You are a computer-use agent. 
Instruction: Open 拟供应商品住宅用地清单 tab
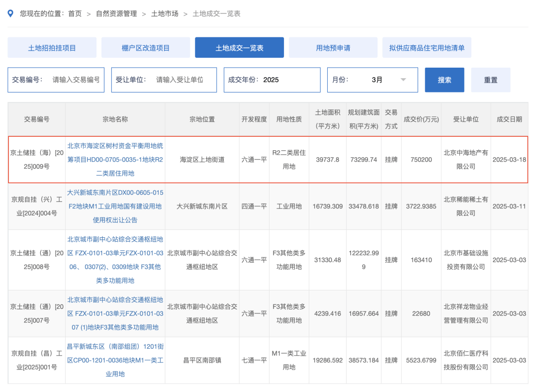click(x=427, y=48)
